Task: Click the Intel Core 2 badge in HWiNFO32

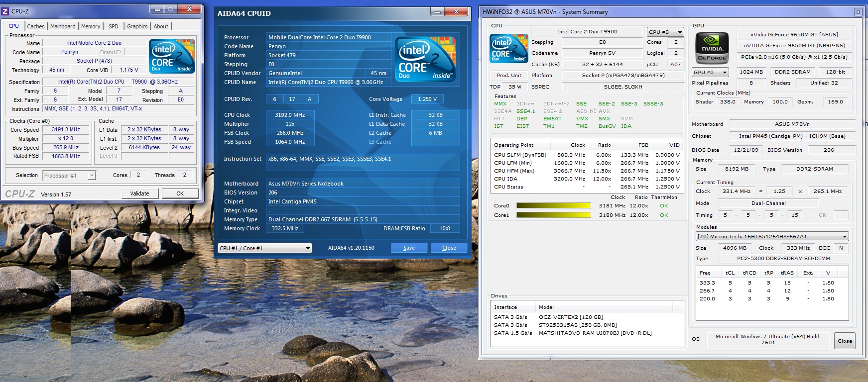Action: point(508,49)
